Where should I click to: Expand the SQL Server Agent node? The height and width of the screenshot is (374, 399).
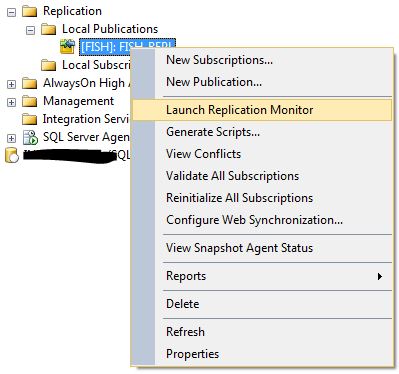click(x=11, y=138)
